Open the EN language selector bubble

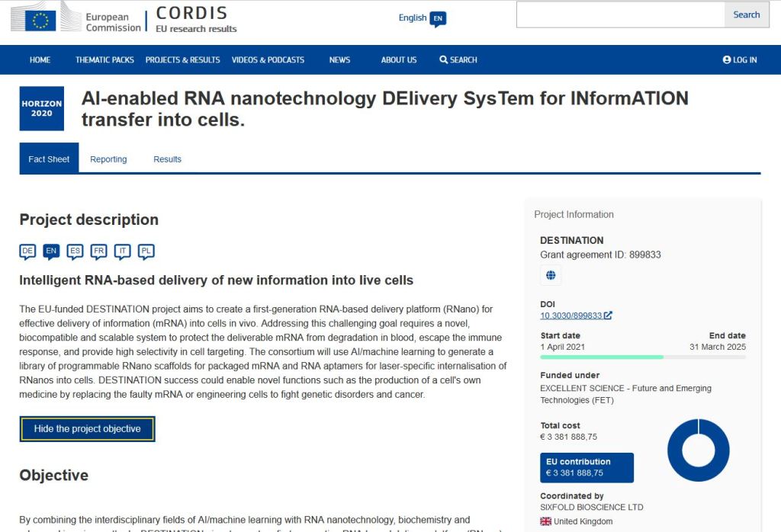(x=438, y=18)
